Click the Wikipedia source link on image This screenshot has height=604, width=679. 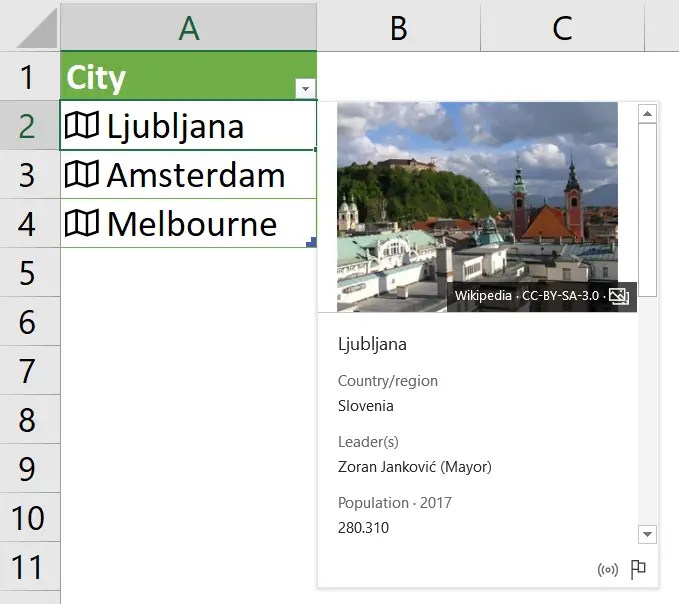click(x=483, y=296)
